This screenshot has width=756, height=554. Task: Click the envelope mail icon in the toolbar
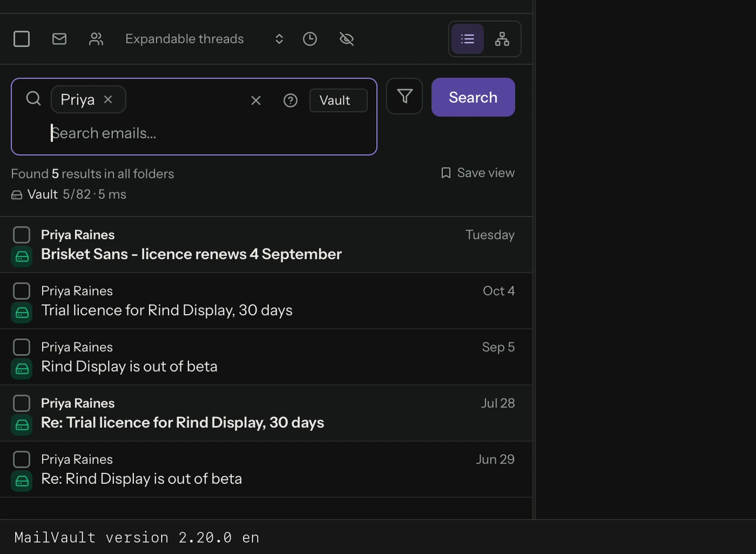[59, 39]
